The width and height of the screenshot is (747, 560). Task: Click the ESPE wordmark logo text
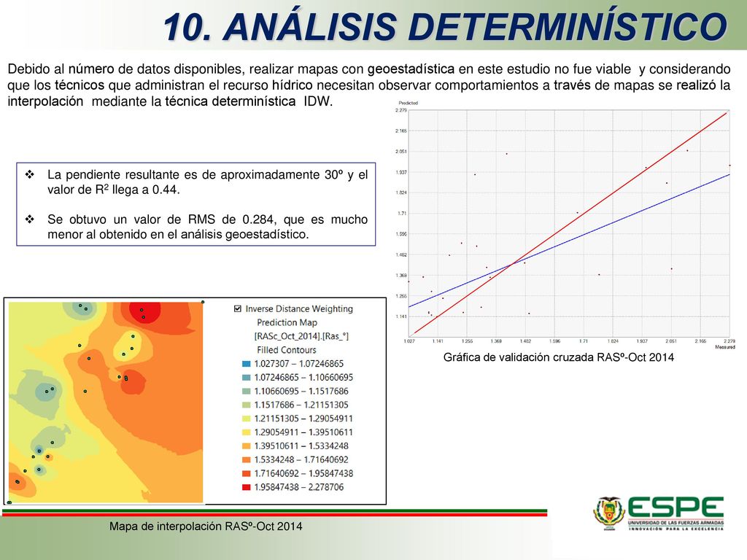coord(676,507)
